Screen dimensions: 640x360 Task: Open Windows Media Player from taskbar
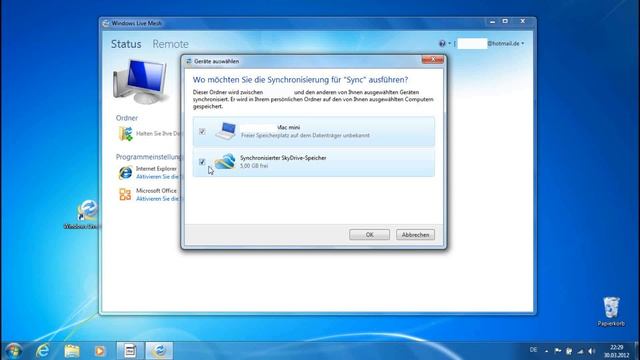point(100,351)
